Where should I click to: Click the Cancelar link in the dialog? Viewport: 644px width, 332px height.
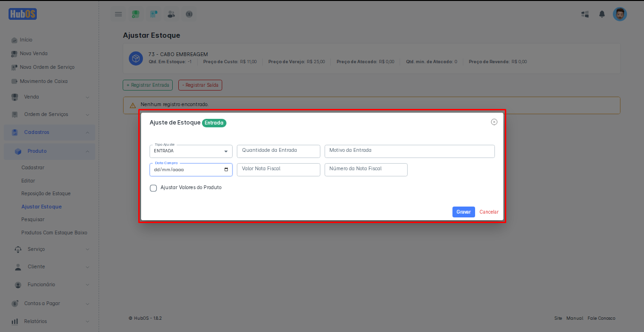coord(489,212)
